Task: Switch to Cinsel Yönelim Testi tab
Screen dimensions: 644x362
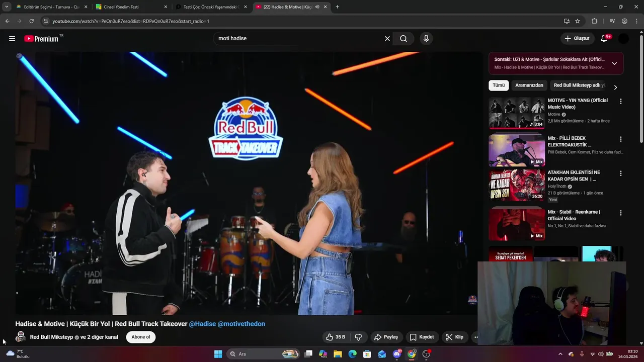Action: (131, 7)
